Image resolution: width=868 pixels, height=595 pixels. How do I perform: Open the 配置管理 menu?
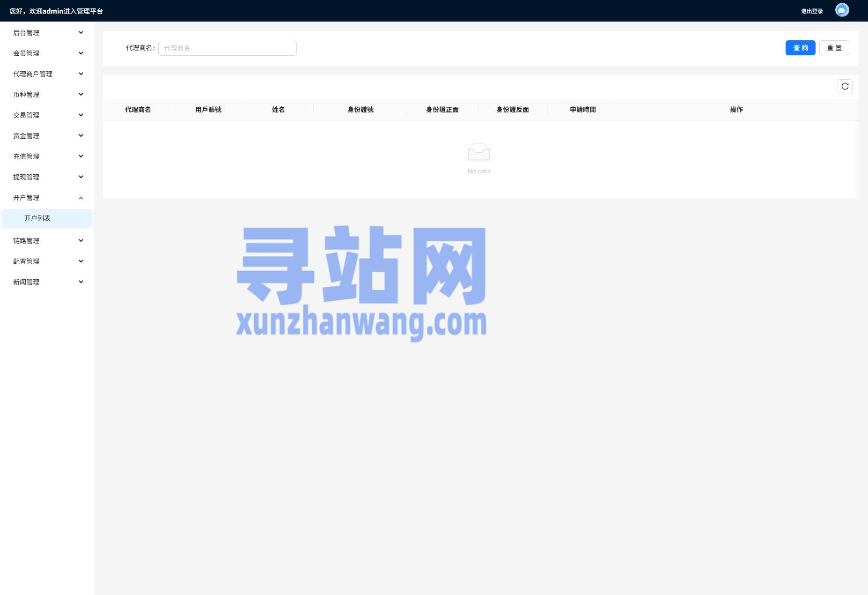pyautogui.click(x=47, y=261)
